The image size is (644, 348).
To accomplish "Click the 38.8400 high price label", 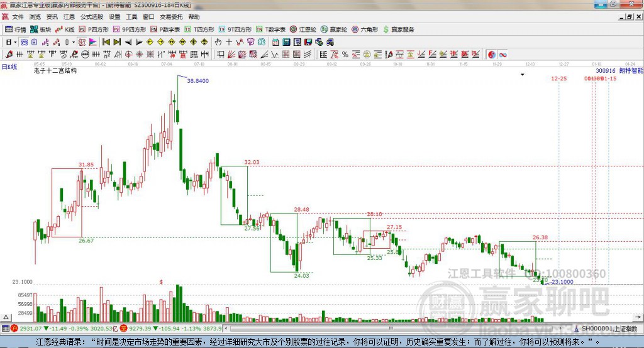I will coord(197,81).
